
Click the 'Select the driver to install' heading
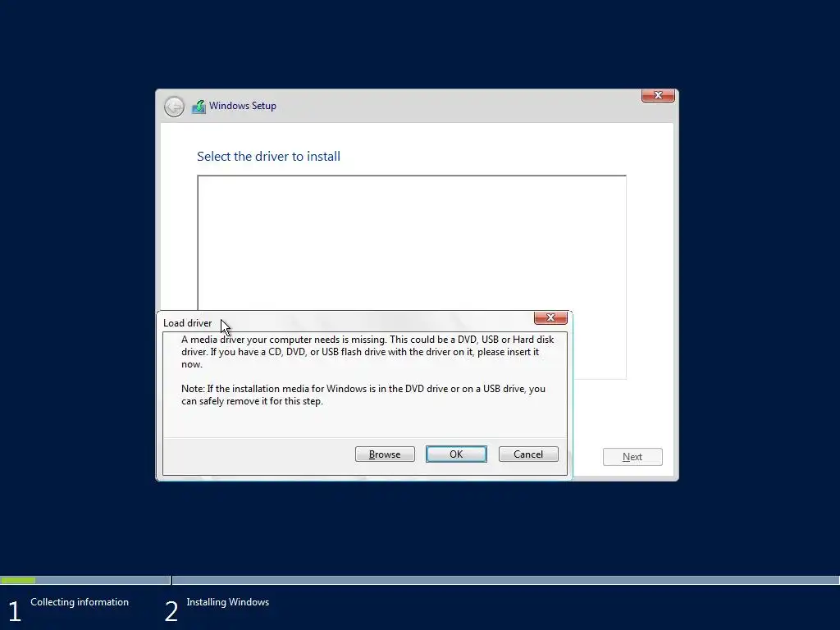(268, 157)
